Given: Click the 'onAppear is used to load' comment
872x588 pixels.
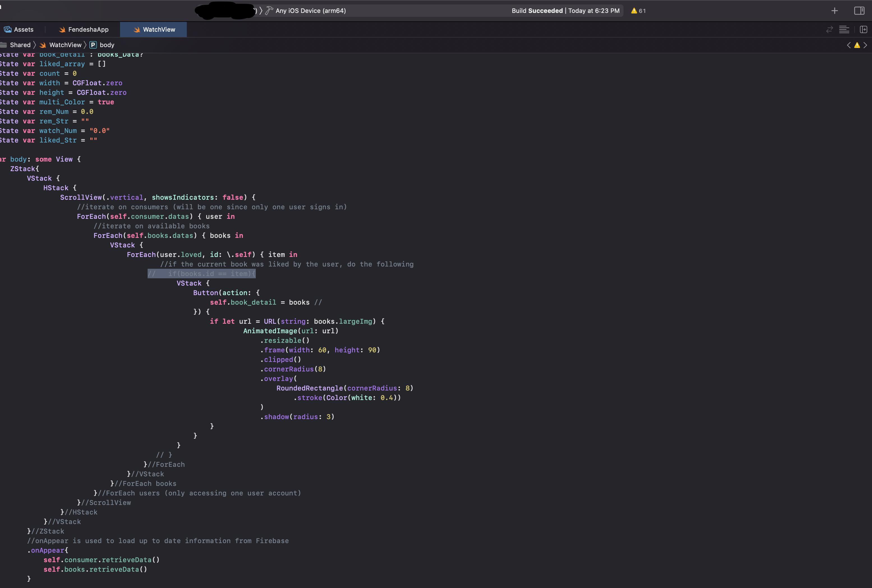Looking at the screenshot, I should click(x=158, y=541).
